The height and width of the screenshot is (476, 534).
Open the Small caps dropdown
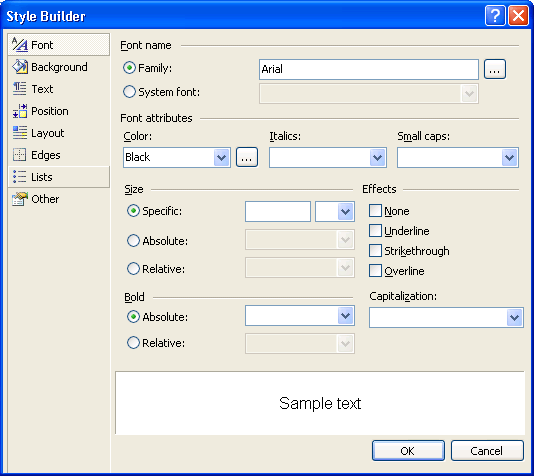tap(458, 157)
